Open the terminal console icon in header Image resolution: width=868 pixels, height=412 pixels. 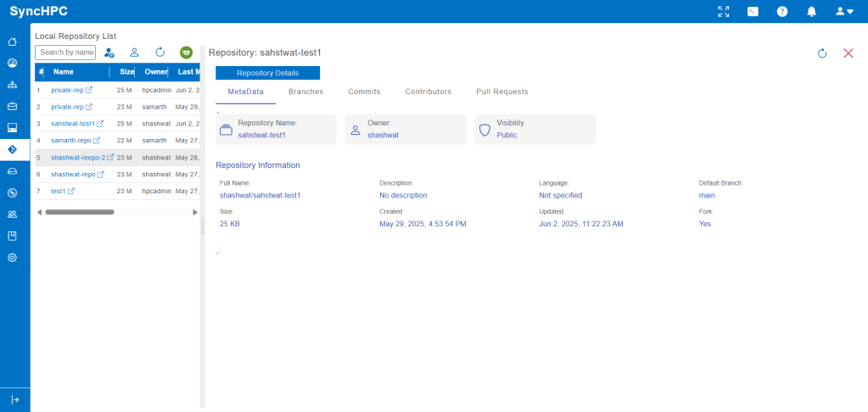pos(753,11)
